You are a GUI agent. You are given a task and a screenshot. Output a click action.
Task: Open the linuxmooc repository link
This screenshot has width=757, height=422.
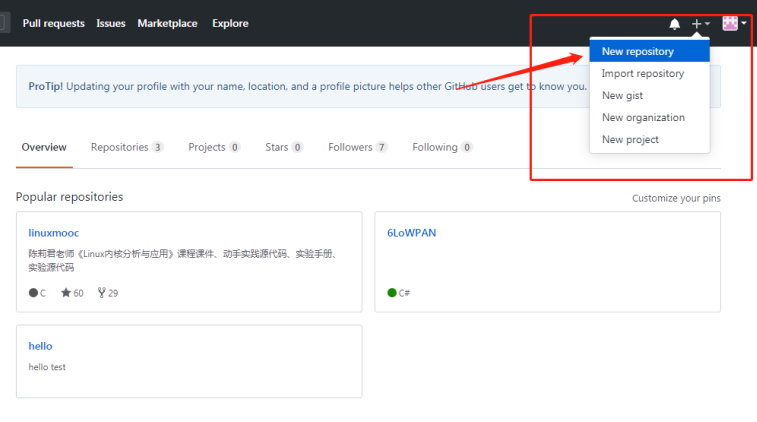[x=54, y=233]
